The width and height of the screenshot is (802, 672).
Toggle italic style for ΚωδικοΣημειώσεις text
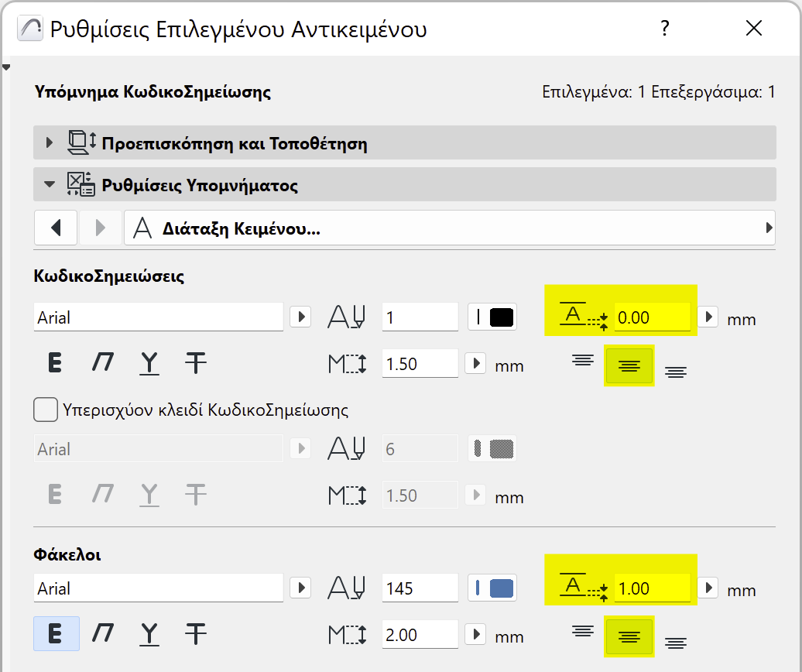point(102,363)
